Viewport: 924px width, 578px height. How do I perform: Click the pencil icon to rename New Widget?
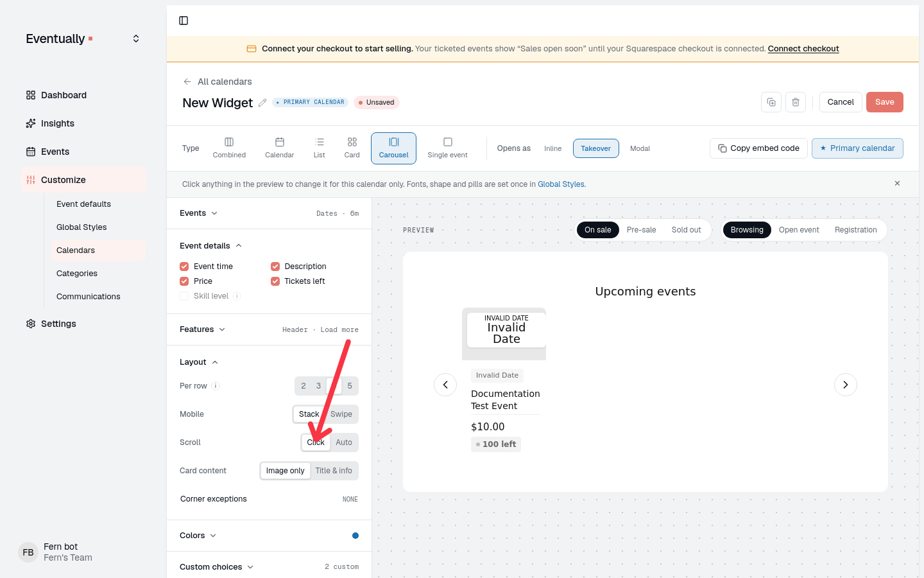coord(262,103)
